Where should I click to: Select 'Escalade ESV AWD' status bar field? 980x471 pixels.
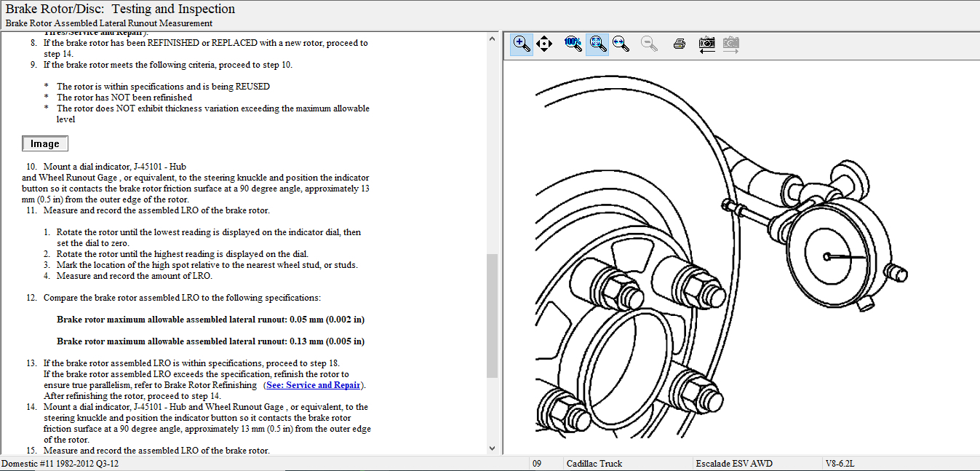tap(733, 464)
